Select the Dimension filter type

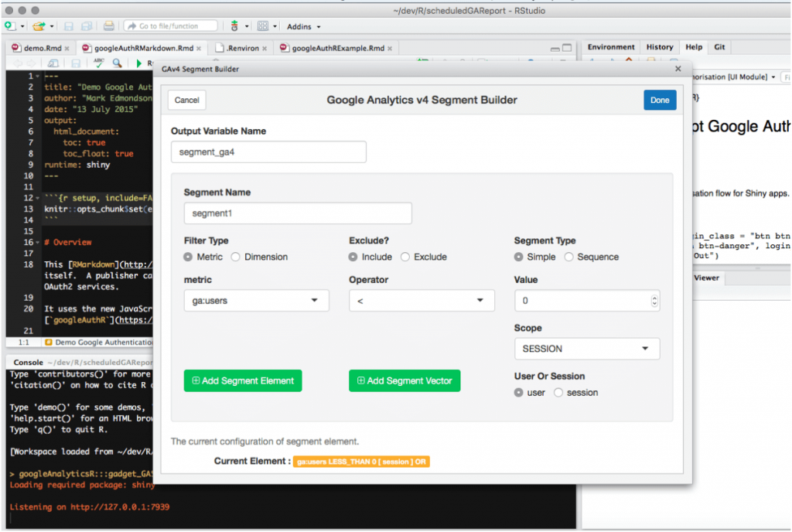(x=235, y=257)
